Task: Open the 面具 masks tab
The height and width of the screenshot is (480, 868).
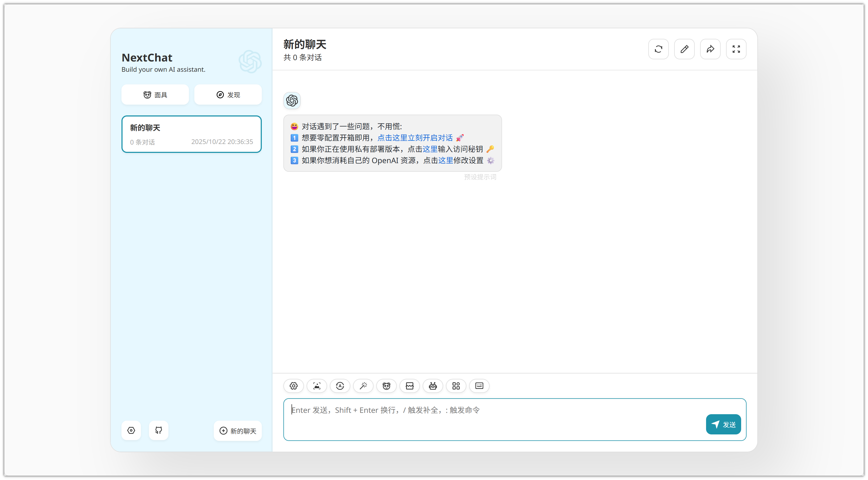Action: tap(155, 95)
